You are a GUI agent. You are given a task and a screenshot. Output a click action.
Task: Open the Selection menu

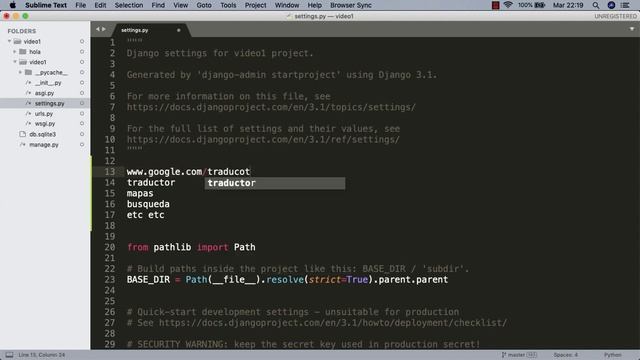129,5
